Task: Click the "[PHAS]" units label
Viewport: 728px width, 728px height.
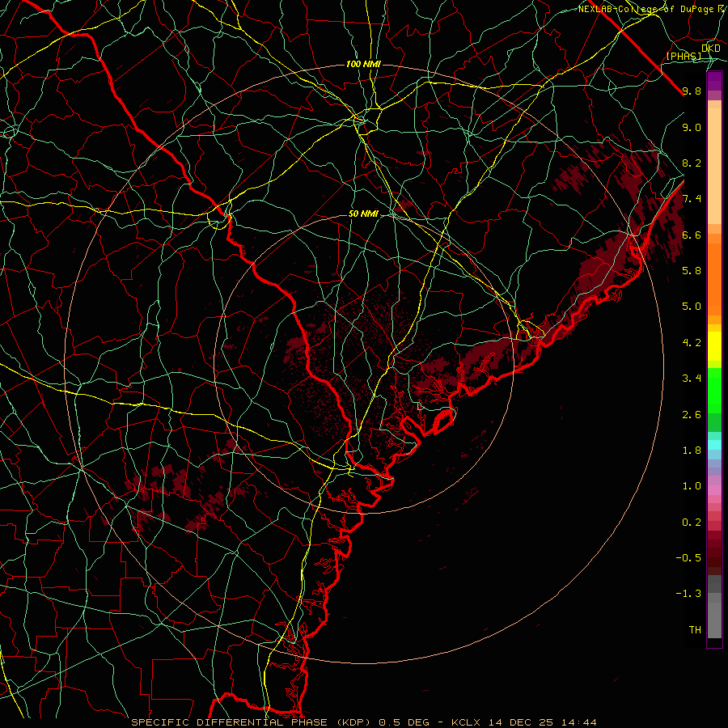Action: pos(684,57)
